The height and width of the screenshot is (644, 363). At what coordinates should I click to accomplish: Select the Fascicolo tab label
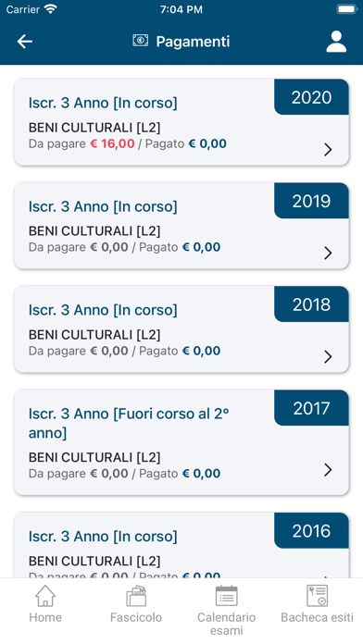136,617
